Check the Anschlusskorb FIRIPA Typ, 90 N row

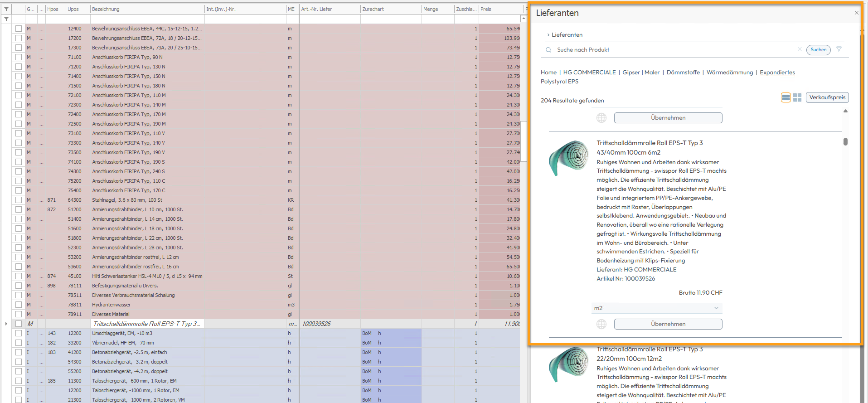coord(19,57)
